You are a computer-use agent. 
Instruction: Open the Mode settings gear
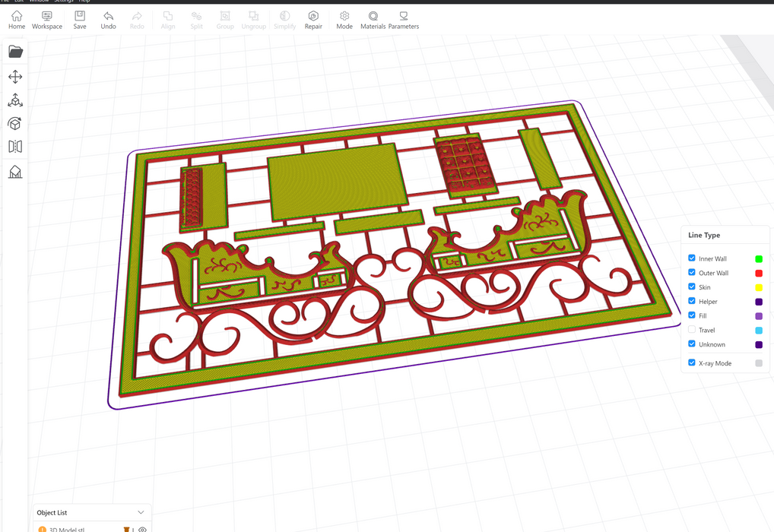(x=344, y=20)
